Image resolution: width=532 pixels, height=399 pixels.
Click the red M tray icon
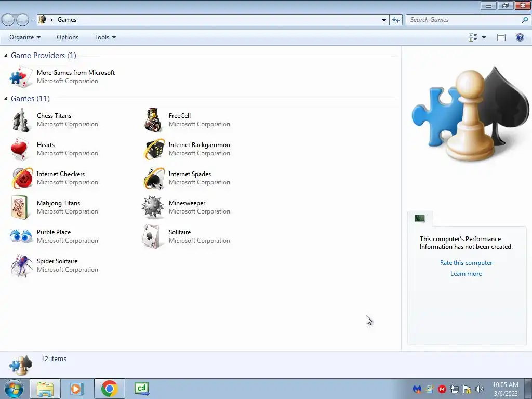[x=442, y=389]
